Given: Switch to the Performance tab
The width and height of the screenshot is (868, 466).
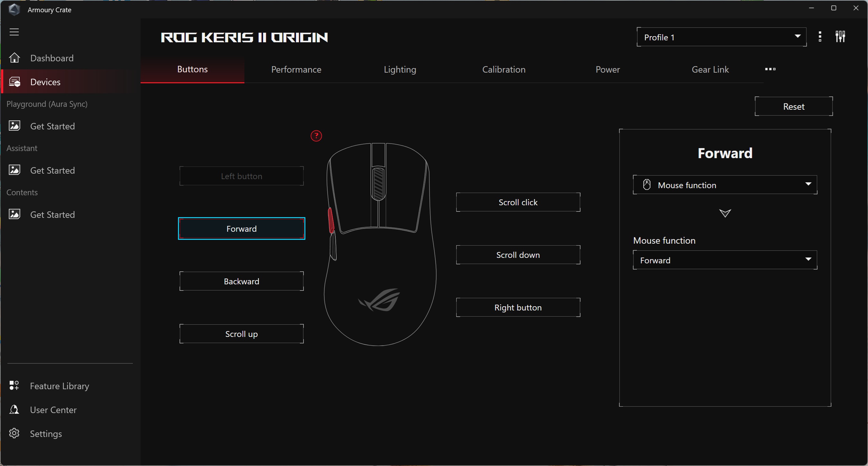Looking at the screenshot, I should 296,69.
